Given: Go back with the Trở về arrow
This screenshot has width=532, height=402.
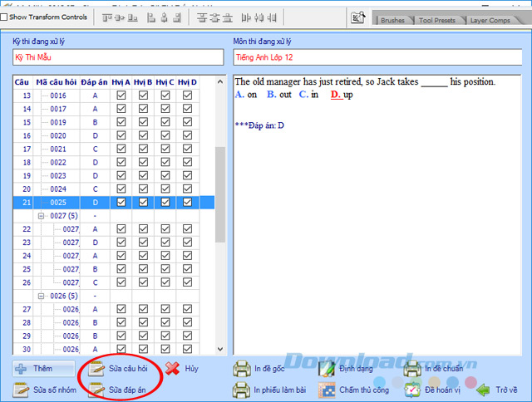Looking at the screenshot, I should (497, 390).
